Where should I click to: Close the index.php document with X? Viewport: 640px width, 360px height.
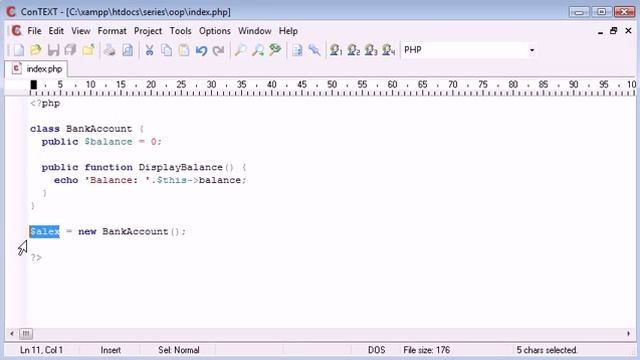pos(628,31)
